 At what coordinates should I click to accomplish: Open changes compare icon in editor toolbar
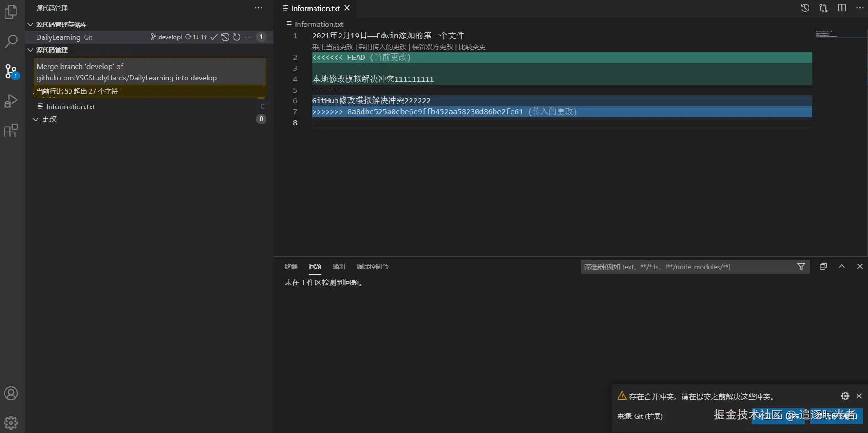tap(824, 8)
